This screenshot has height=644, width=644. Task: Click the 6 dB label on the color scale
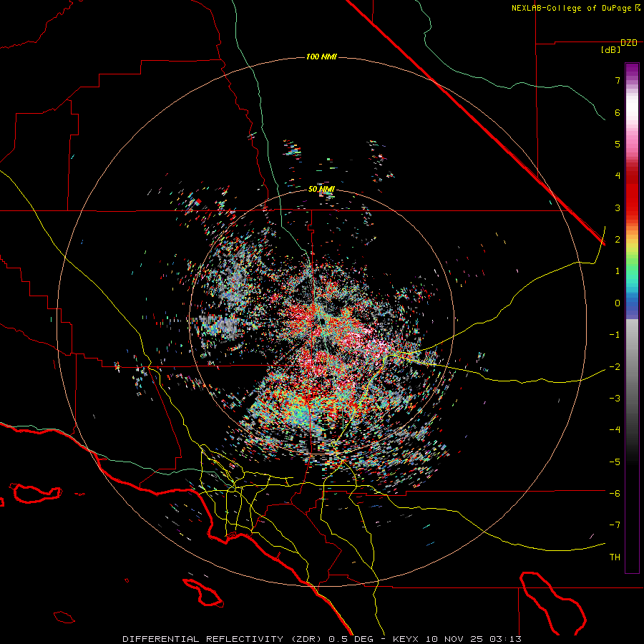pyautogui.click(x=618, y=112)
